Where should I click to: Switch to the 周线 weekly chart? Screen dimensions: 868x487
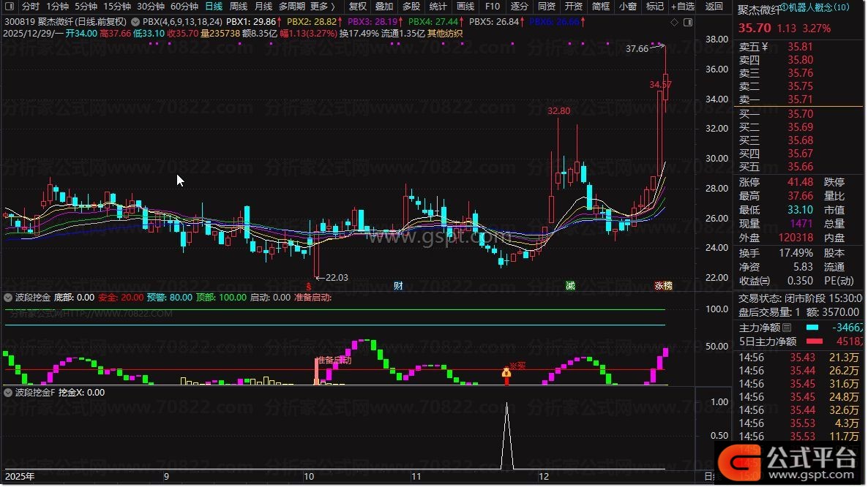coord(239,7)
